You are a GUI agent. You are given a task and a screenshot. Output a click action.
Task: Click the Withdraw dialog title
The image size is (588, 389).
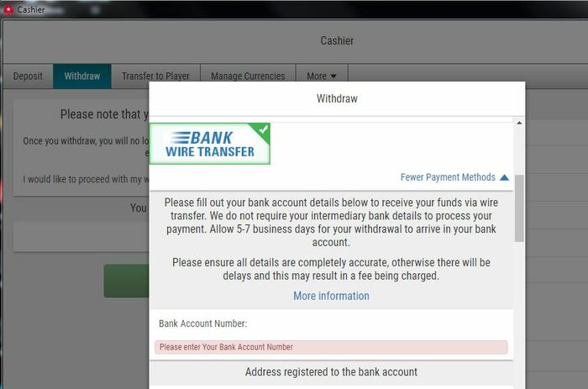click(337, 98)
